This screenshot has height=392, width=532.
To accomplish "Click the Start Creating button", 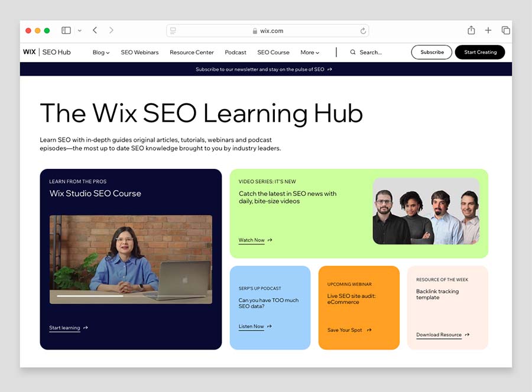I will [x=480, y=52].
